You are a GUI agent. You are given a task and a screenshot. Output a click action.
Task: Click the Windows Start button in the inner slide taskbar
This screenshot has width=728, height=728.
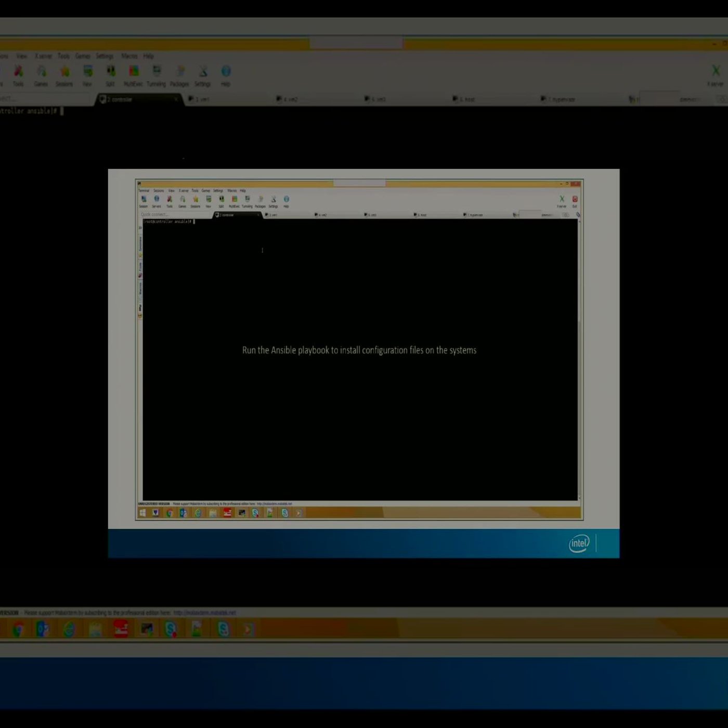click(x=142, y=513)
